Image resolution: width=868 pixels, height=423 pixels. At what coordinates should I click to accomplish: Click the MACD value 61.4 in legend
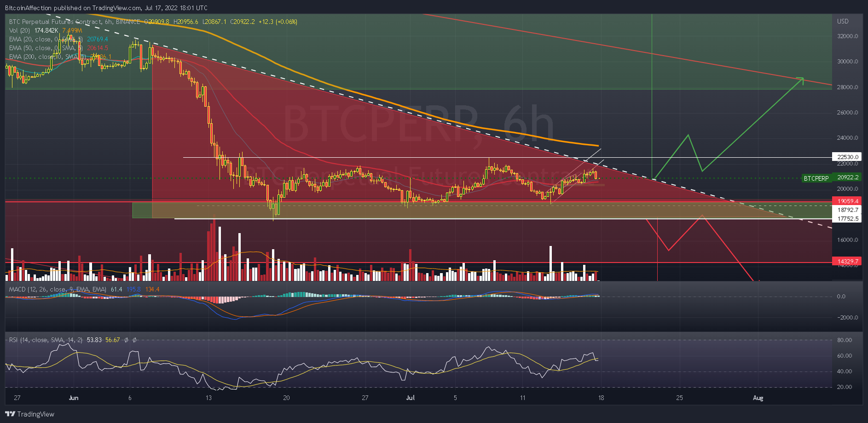[116, 289]
